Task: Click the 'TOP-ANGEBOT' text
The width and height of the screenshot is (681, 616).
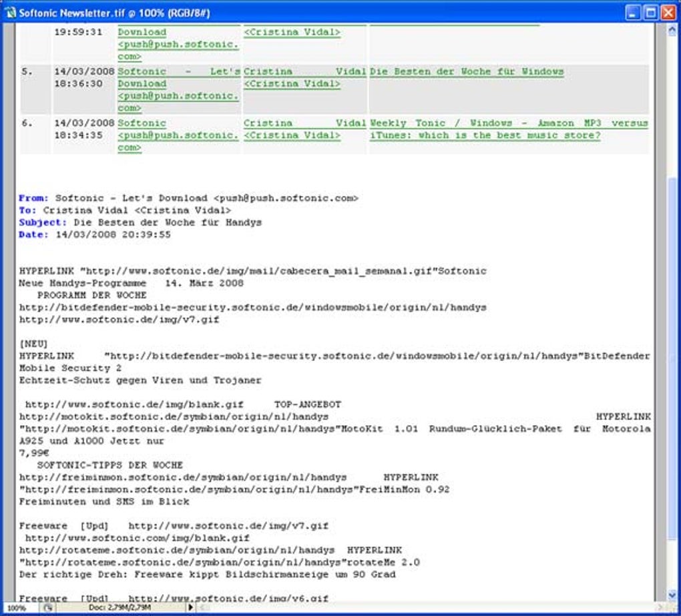Action: 308,404
